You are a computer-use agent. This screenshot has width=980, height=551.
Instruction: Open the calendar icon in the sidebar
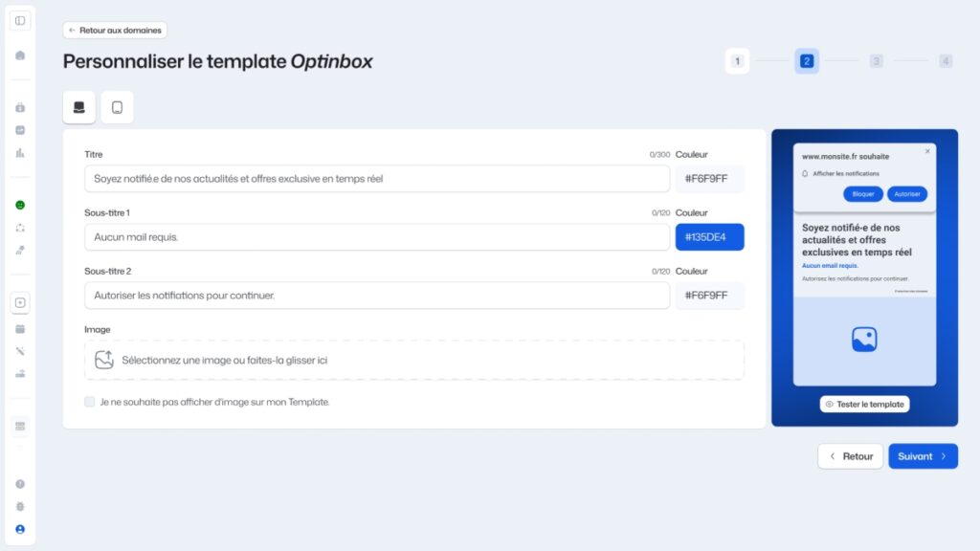(20, 328)
